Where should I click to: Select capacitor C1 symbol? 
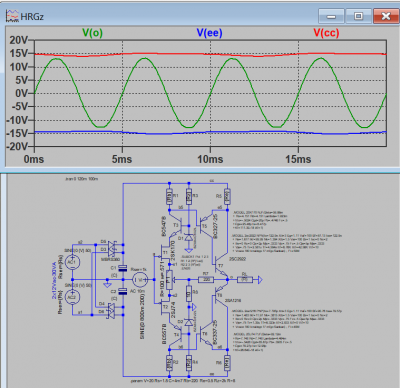(x=123, y=268)
